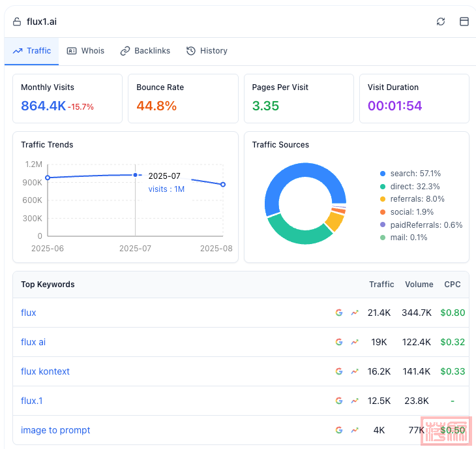Viewport: 476px width, 449px height.
Task: Click Google icon in 'flux kontext' row
Action: tap(339, 371)
